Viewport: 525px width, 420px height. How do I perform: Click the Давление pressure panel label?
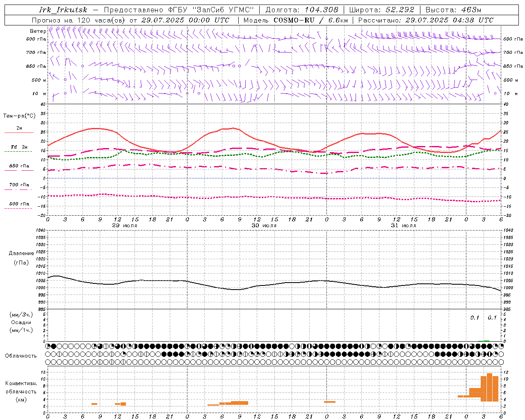click(21, 253)
